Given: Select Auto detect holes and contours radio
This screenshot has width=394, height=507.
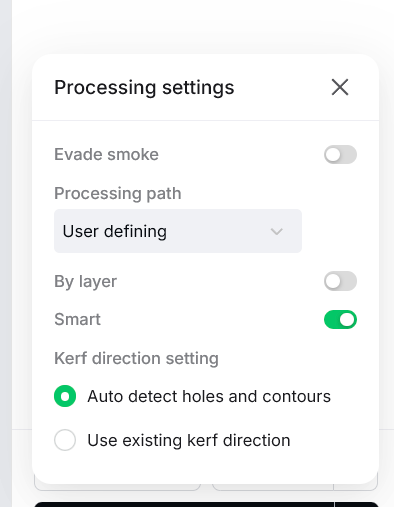Looking at the screenshot, I should (65, 396).
